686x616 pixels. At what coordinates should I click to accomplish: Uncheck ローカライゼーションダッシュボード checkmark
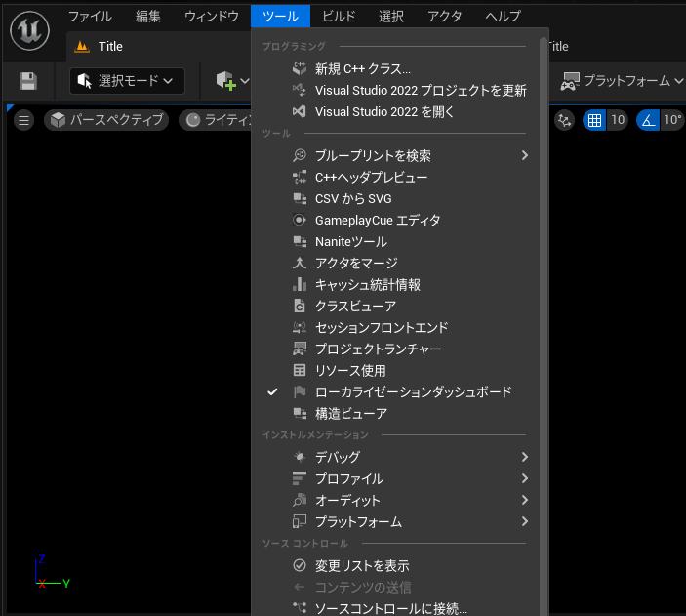[x=272, y=391]
